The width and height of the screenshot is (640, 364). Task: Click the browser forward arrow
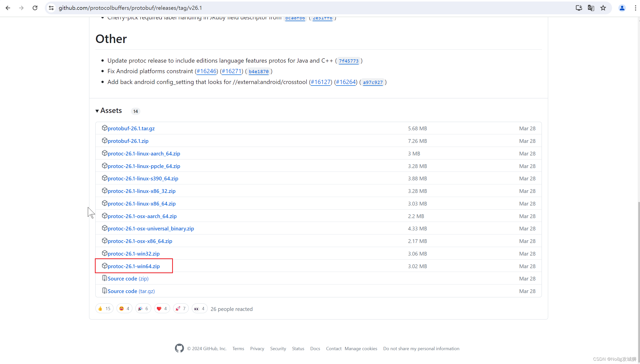(x=21, y=8)
